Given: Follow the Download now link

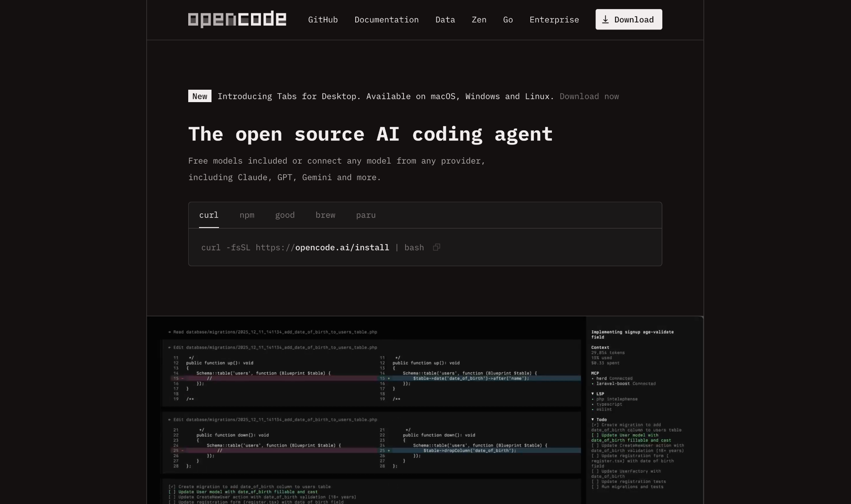Looking at the screenshot, I should pyautogui.click(x=589, y=96).
